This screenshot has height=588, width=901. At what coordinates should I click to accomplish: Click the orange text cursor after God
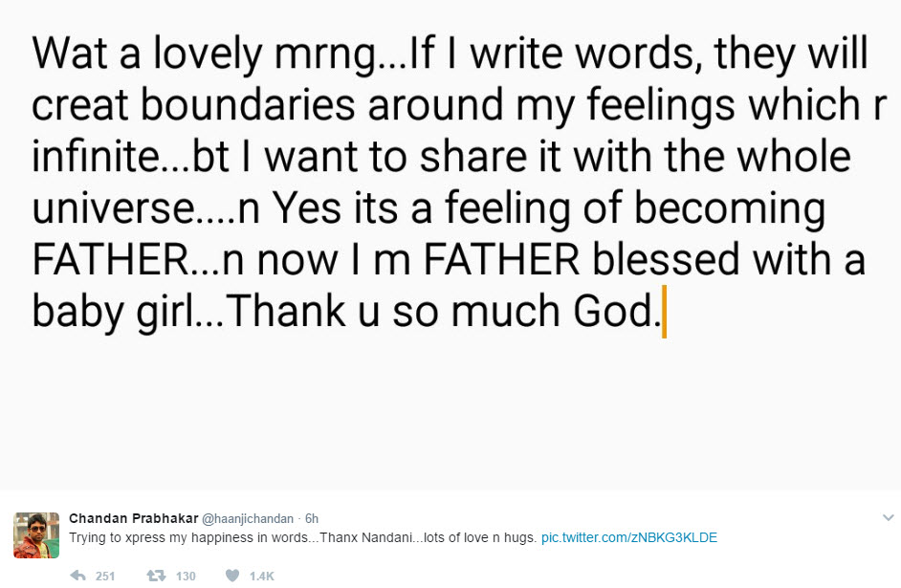(x=664, y=316)
